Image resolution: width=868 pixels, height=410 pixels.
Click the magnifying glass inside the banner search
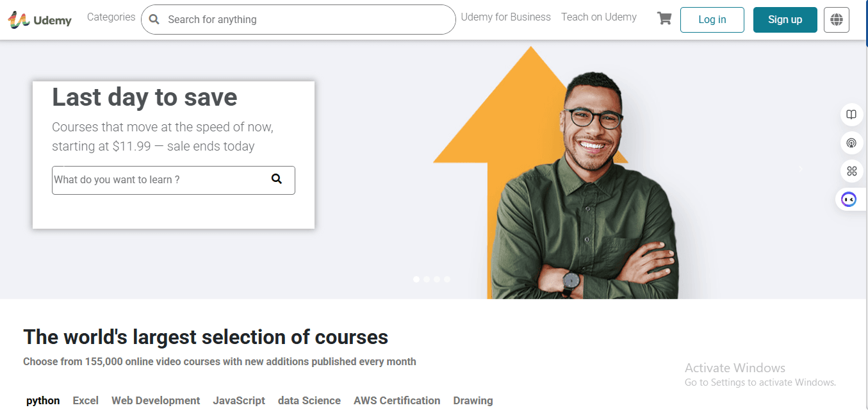click(276, 179)
